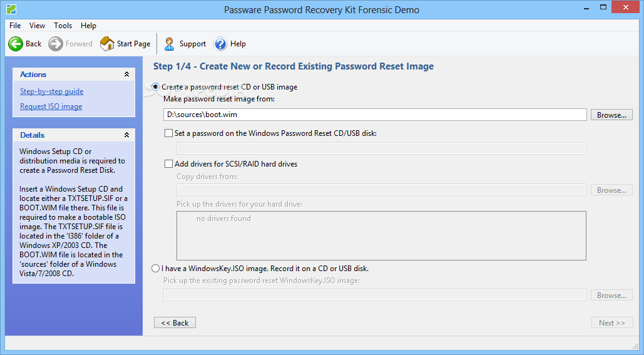Open the Step-by-step guide link
The image size is (644, 355).
pyautogui.click(x=51, y=91)
